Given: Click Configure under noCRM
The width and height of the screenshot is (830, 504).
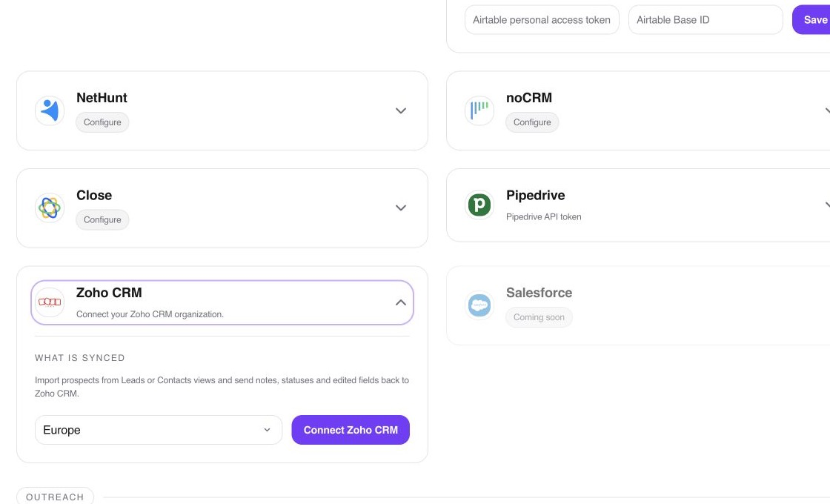Looking at the screenshot, I should point(532,122).
